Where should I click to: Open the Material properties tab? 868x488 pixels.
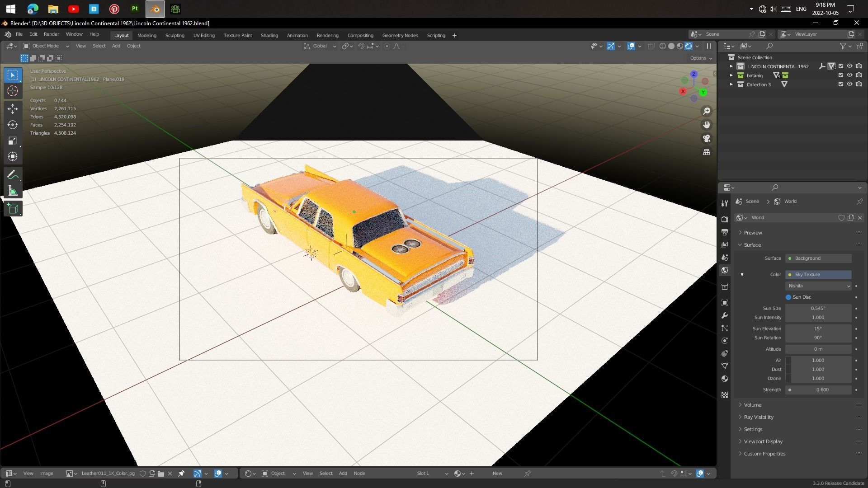click(725, 379)
